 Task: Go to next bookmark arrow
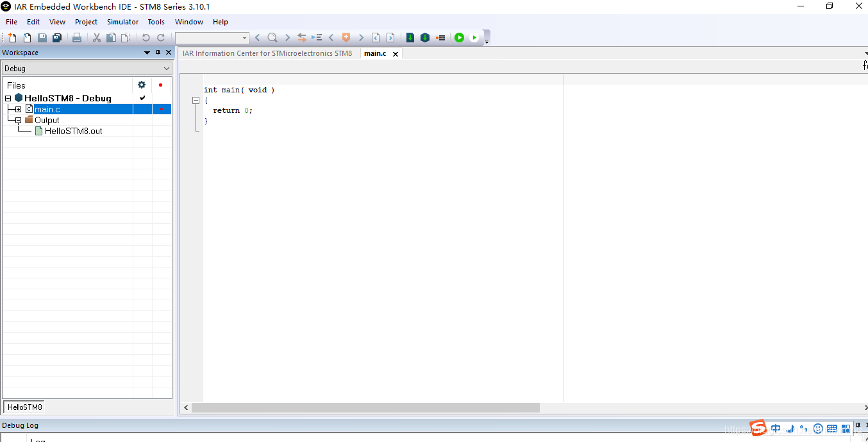point(361,38)
